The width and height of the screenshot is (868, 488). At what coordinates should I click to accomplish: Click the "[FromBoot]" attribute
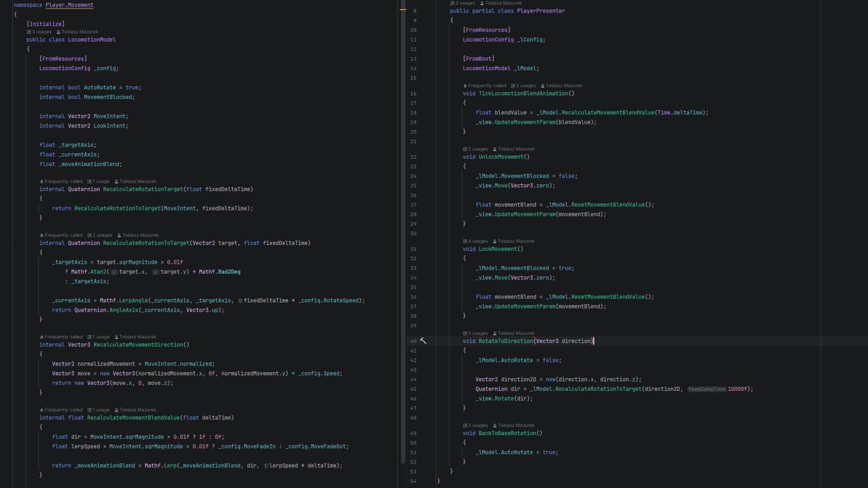click(479, 59)
